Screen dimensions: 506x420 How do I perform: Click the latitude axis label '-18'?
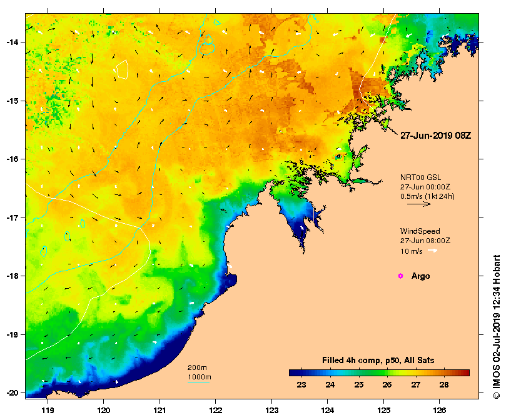click(x=12, y=276)
